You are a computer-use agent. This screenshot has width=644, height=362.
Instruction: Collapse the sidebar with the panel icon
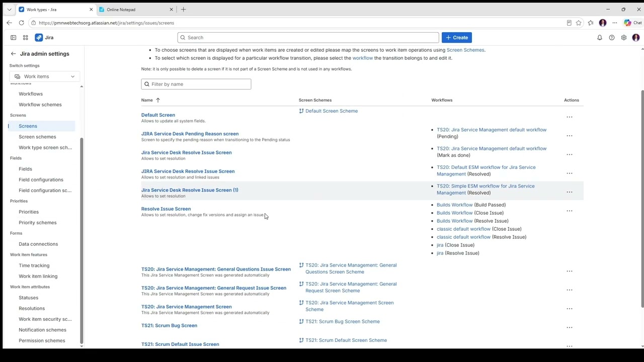point(13,38)
